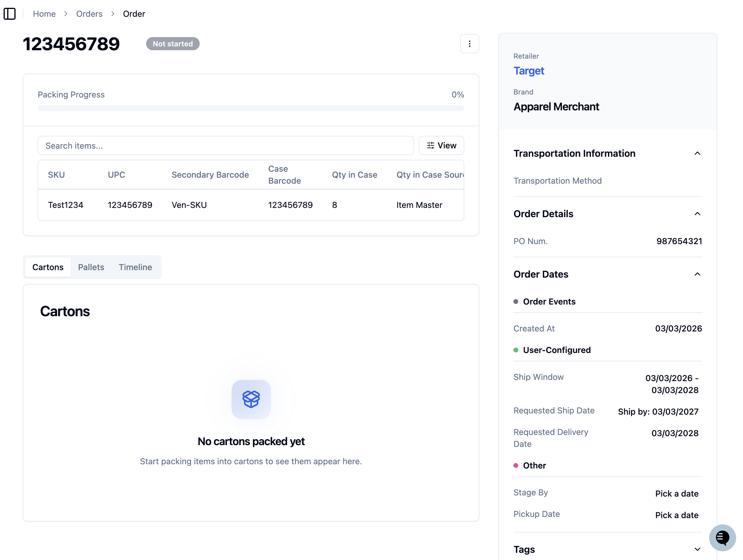The height and width of the screenshot is (560, 743).
Task: Expand the Tags section
Action: pos(697,550)
